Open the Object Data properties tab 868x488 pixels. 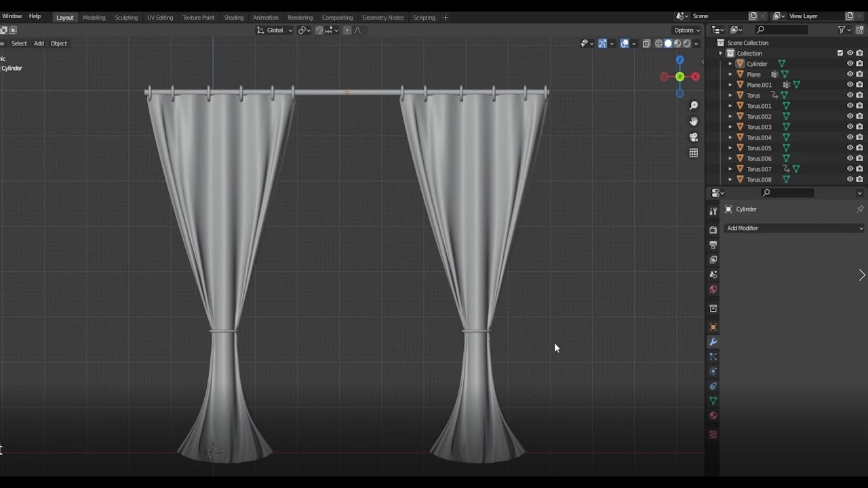point(713,401)
